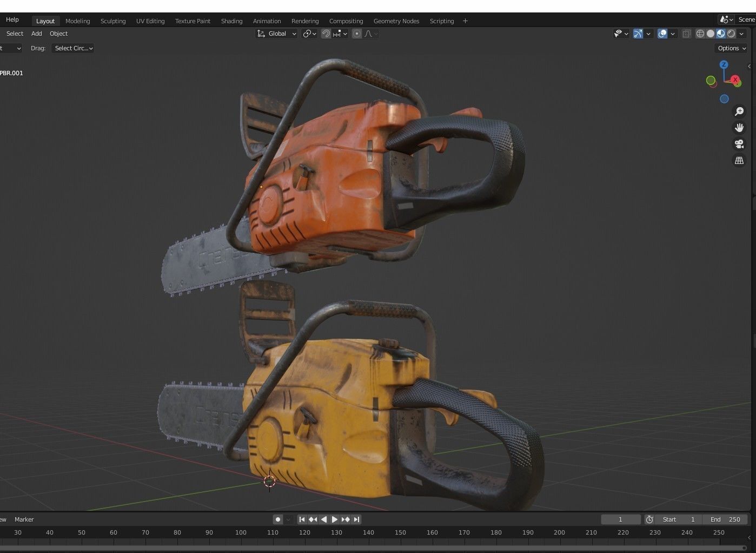Open the gizmo options dropdown arrow
The height and width of the screenshot is (553, 756).
[648, 34]
